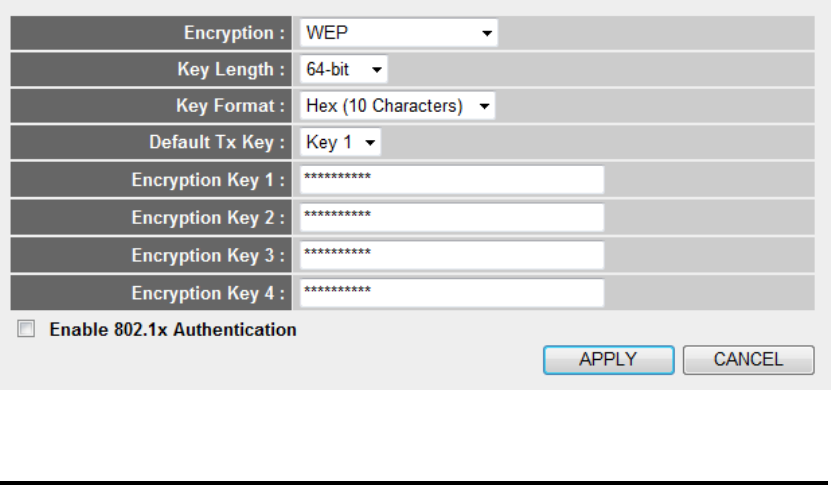The image size is (831, 485).
Task: Click the CANCEL button
Action: 748,360
